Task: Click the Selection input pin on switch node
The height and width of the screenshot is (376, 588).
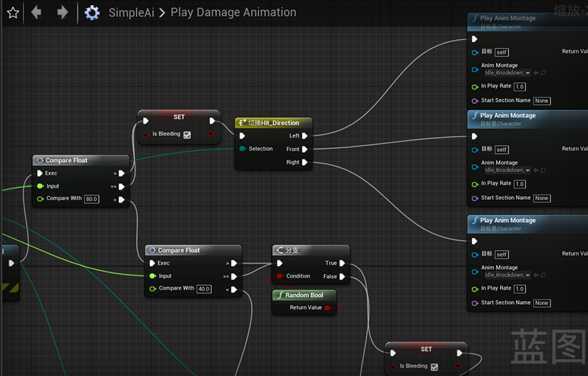Action: coord(242,149)
